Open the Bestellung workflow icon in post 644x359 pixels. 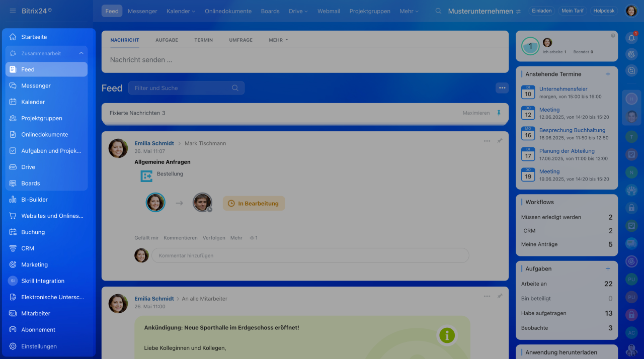click(x=146, y=176)
